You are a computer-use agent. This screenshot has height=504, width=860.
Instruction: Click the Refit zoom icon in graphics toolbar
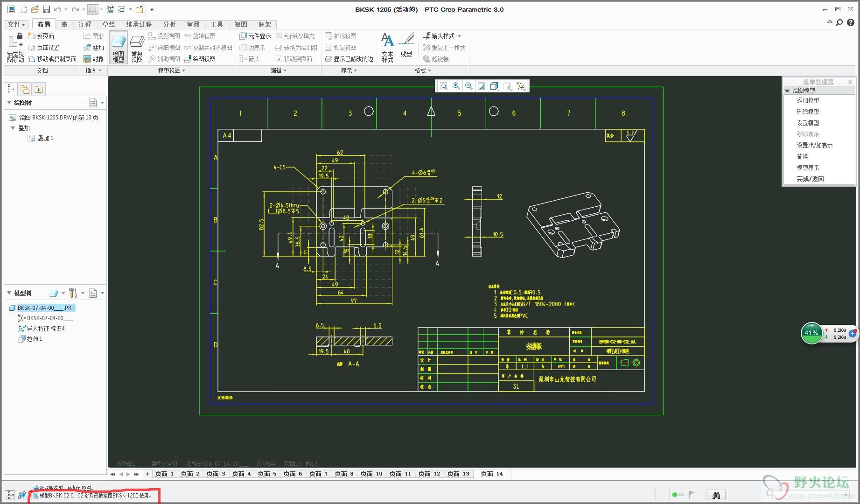pyautogui.click(x=444, y=86)
